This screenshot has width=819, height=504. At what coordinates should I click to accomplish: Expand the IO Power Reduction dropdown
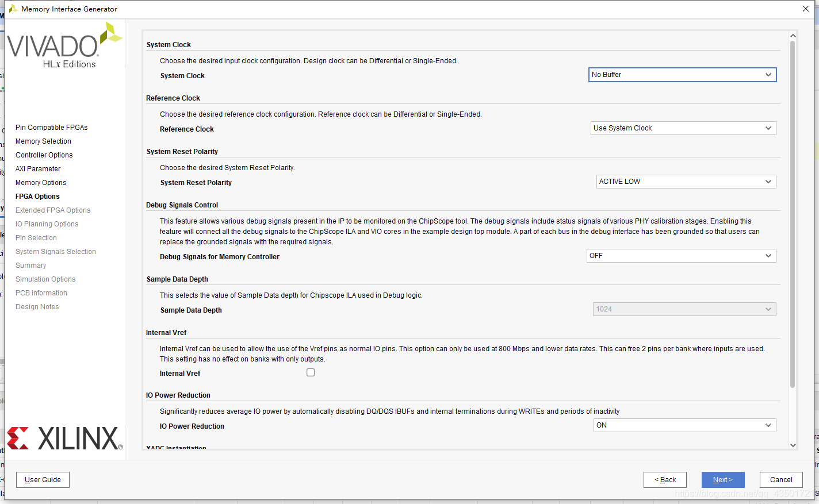(x=685, y=425)
